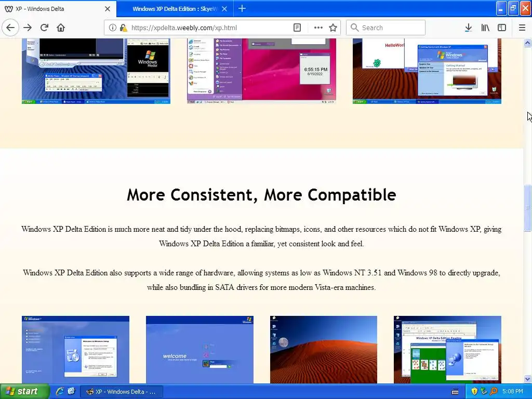The height and width of the screenshot is (399, 532).
Task: Click the vertical scrollbar thumb
Action: click(527, 208)
